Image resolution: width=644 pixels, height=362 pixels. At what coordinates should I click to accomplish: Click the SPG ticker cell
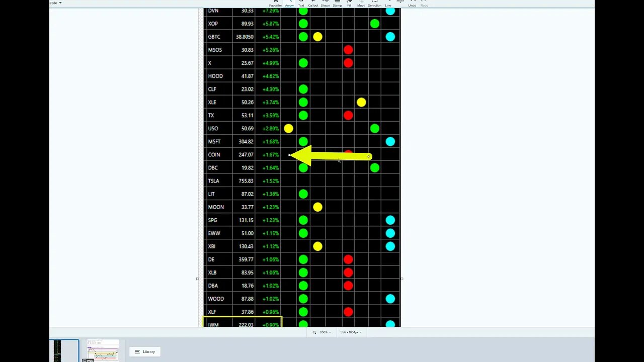click(220, 220)
